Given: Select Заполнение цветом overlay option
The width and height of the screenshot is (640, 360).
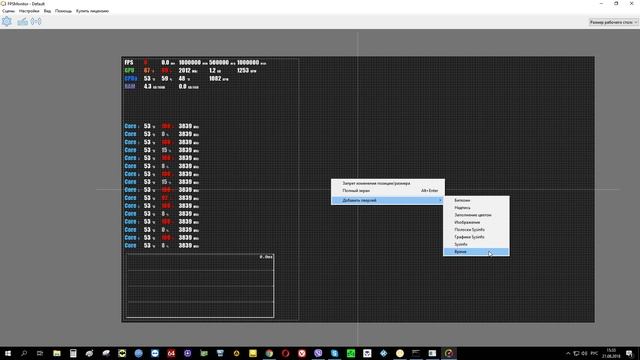Looking at the screenshot, I should (x=476, y=215).
